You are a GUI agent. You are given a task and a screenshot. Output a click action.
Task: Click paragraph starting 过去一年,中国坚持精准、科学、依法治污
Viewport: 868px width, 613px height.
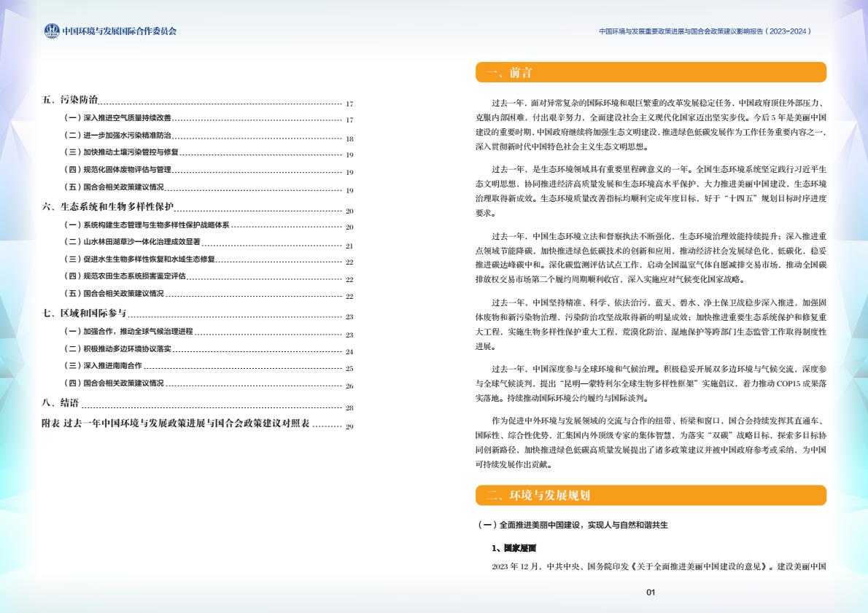(651, 324)
